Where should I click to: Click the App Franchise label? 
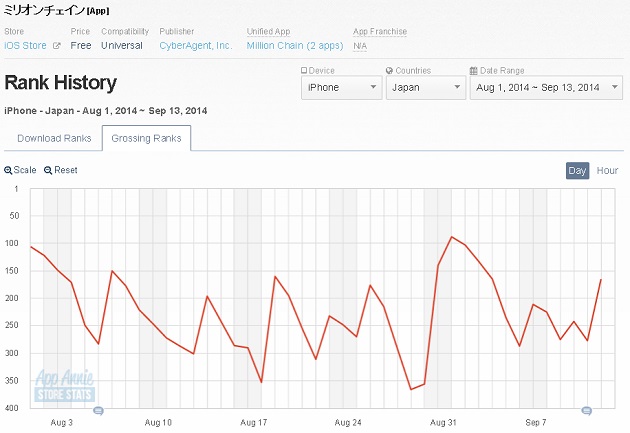pos(380,31)
